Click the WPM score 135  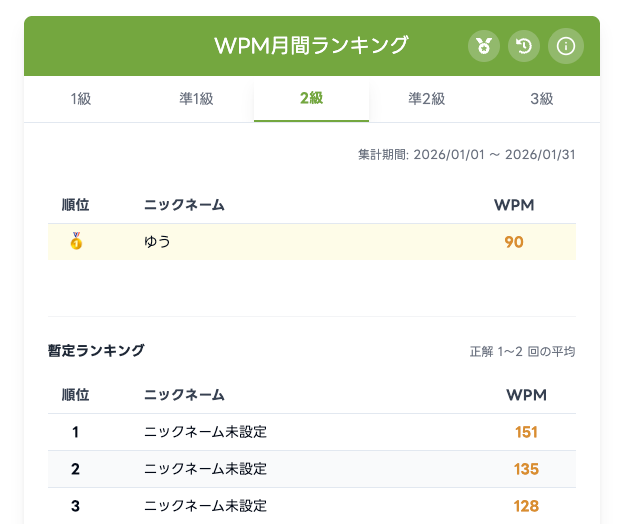coord(527,469)
